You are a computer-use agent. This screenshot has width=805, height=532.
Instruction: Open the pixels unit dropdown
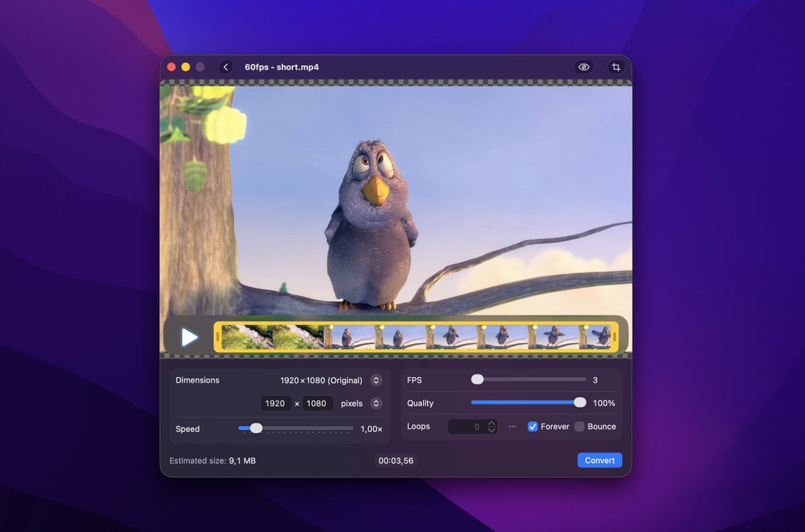pos(376,403)
